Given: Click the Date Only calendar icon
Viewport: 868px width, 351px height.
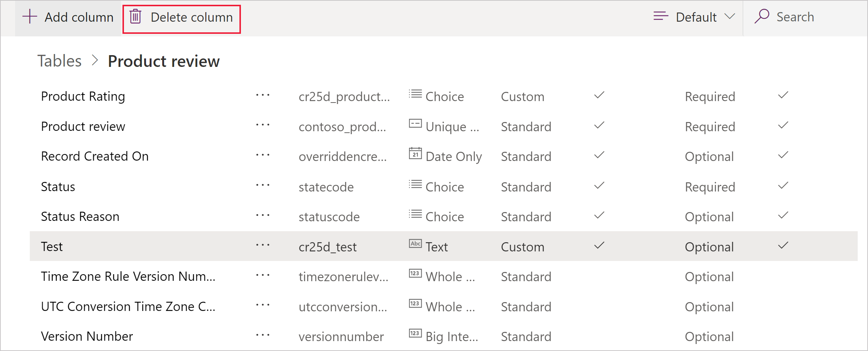Looking at the screenshot, I should (x=415, y=154).
